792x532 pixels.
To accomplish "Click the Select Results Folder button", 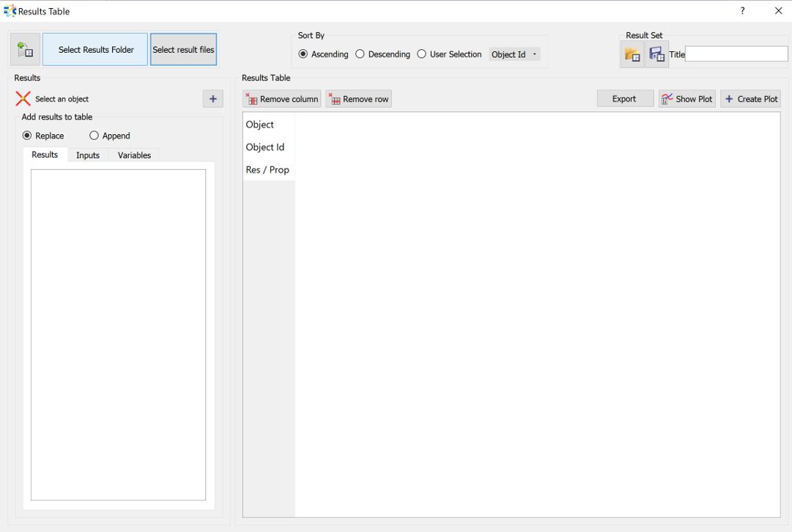I will pos(95,50).
